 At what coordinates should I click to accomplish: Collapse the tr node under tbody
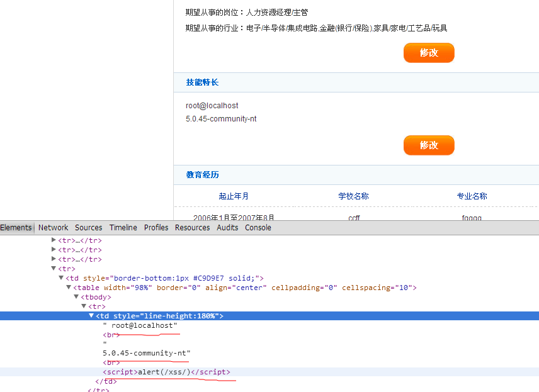(x=84, y=306)
